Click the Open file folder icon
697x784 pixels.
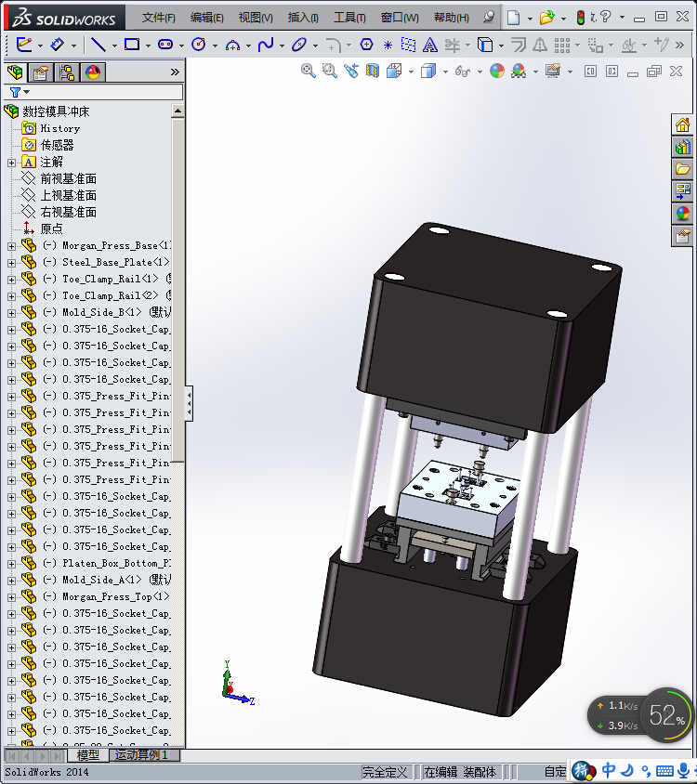(x=546, y=18)
